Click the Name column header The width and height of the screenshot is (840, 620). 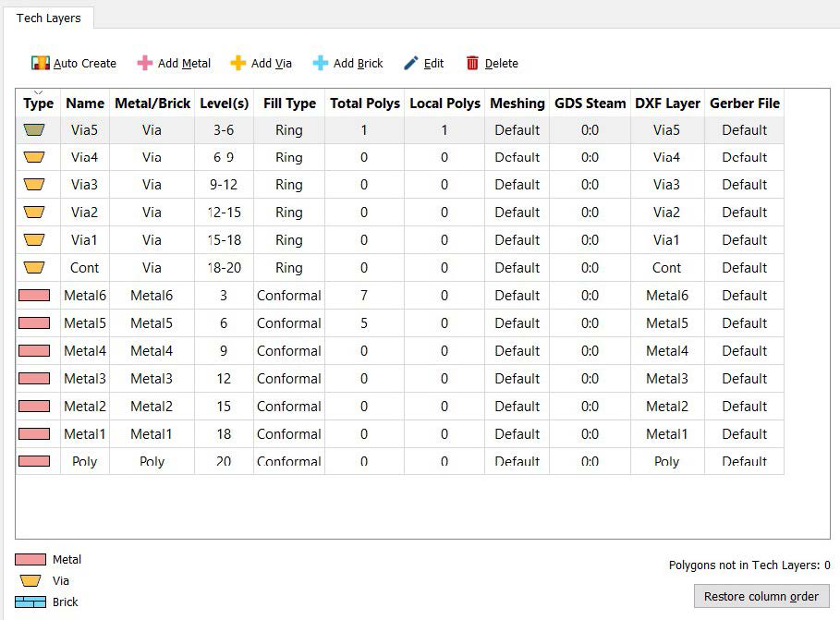[x=85, y=103]
